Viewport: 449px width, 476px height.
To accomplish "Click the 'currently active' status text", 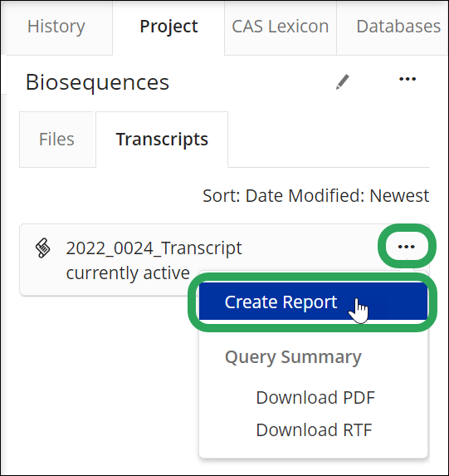I will (128, 273).
